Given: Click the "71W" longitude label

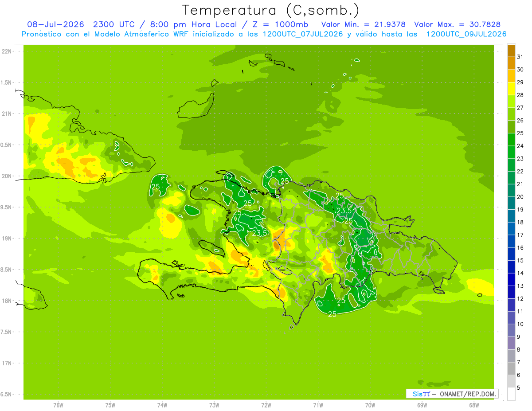Looking at the screenshot, I should 318,405.
